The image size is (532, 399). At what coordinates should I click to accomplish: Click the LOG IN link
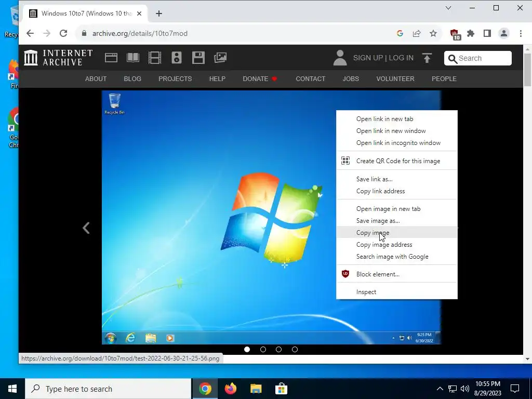coord(401,58)
